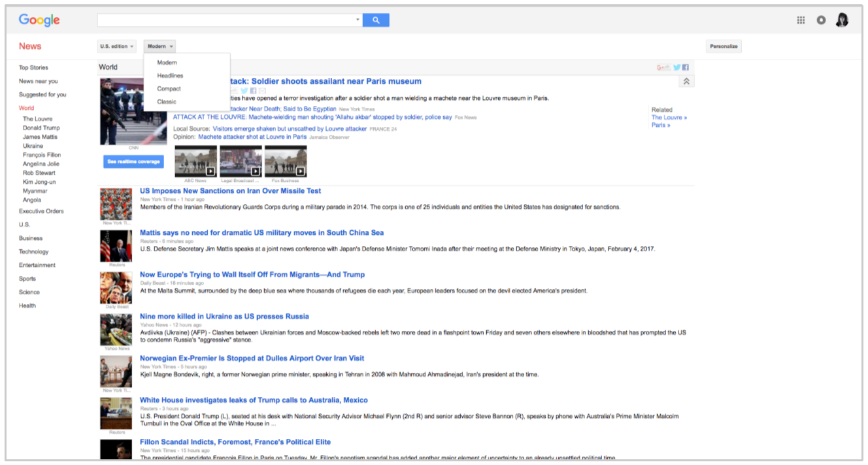Screen dimensions: 868x465
Task: Open News near you section
Action: [x=38, y=81]
